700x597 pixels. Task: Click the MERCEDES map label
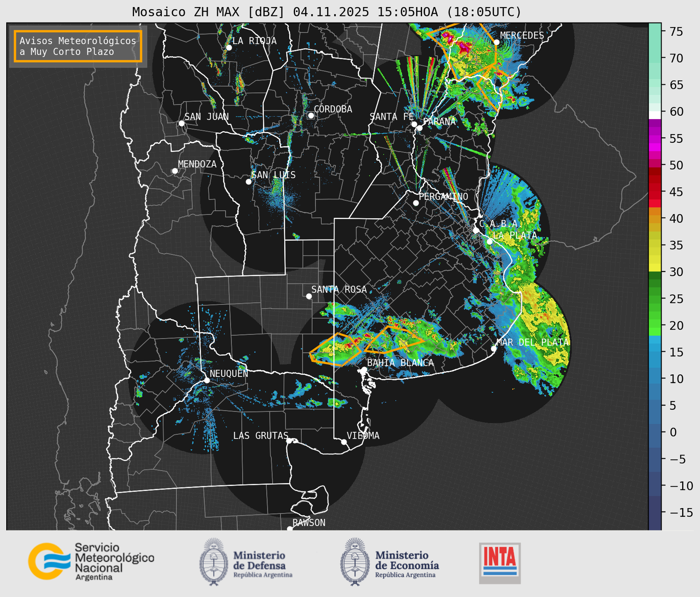point(522,35)
